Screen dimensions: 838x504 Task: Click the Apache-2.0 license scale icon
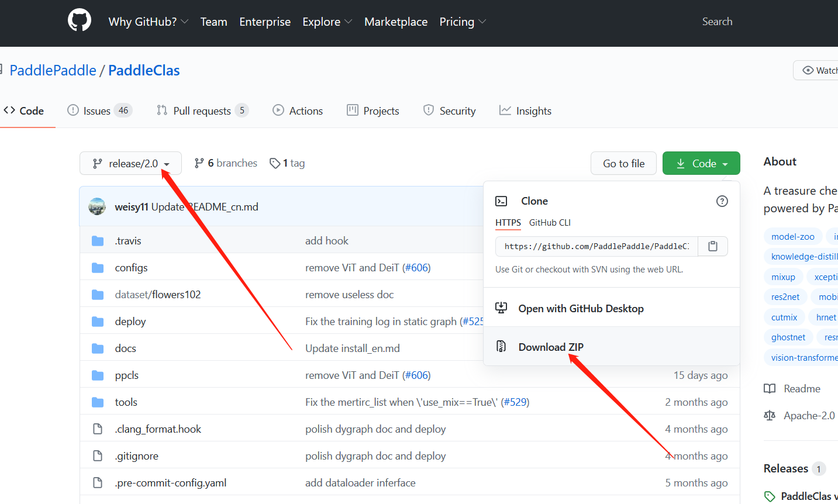(770, 416)
